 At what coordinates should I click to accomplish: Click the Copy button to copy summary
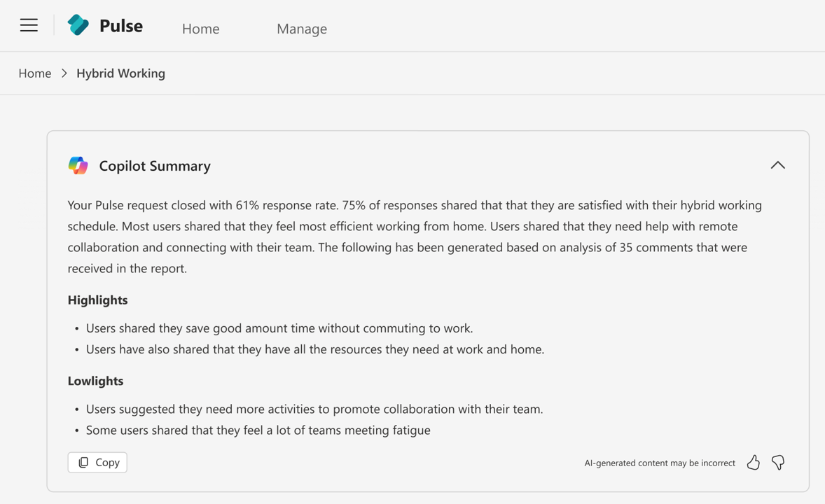(97, 462)
